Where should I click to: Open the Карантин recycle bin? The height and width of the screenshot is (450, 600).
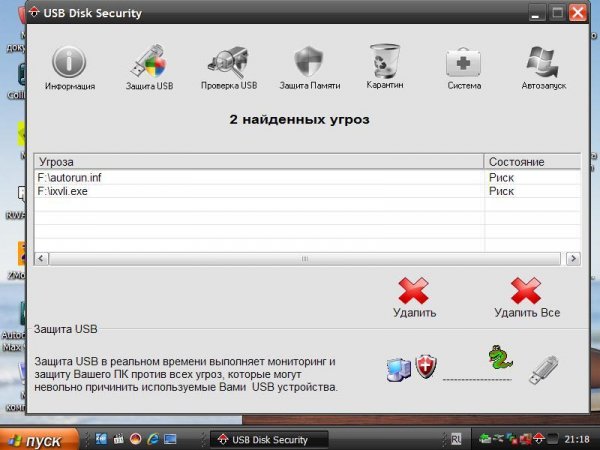click(x=385, y=67)
